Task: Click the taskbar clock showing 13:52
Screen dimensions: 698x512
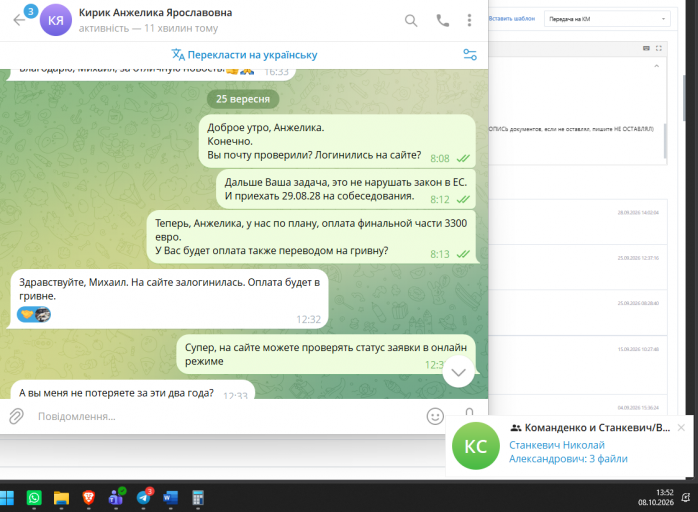Action: pyautogui.click(x=656, y=497)
